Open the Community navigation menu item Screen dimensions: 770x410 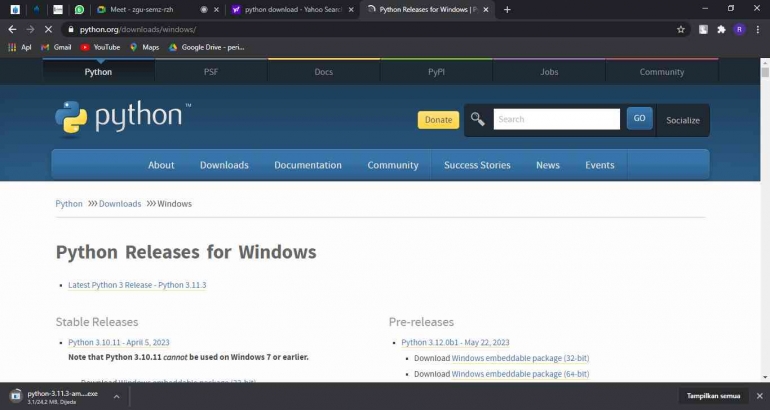(393, 165)
